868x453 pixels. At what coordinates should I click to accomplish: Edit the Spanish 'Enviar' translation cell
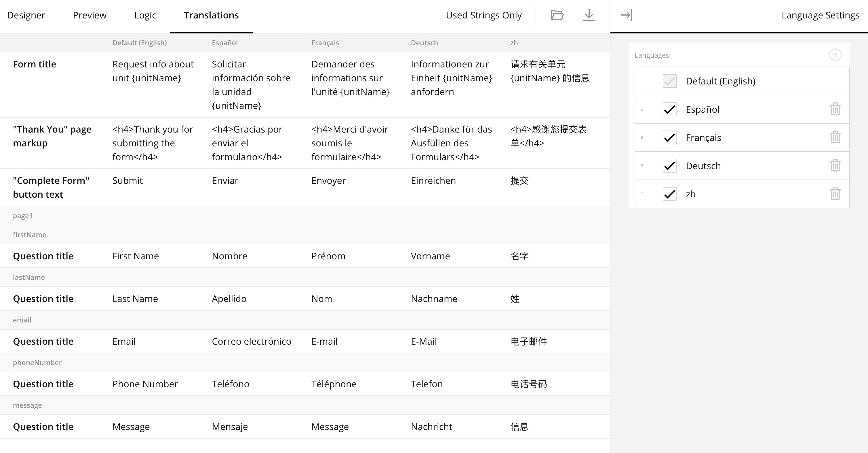click(x=225, y=181)
